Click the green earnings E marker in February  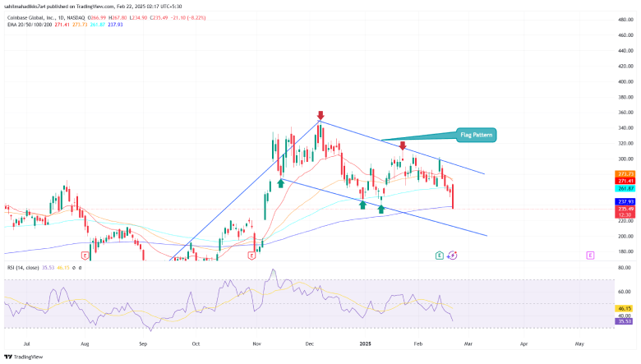pyautogui.click(x=440, y=256)
